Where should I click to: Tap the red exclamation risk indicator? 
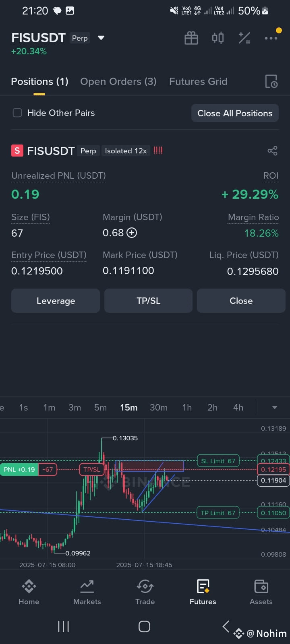[x=158, y=151]
